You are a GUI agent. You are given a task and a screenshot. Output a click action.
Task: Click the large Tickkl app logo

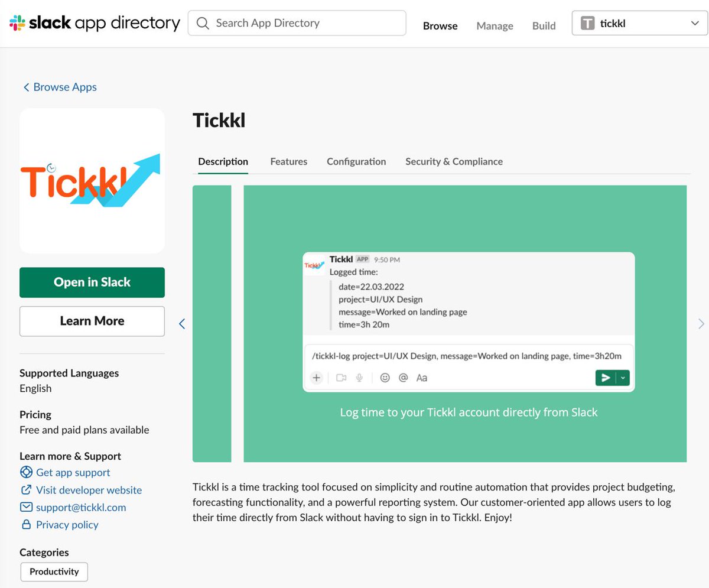(92, 180)
